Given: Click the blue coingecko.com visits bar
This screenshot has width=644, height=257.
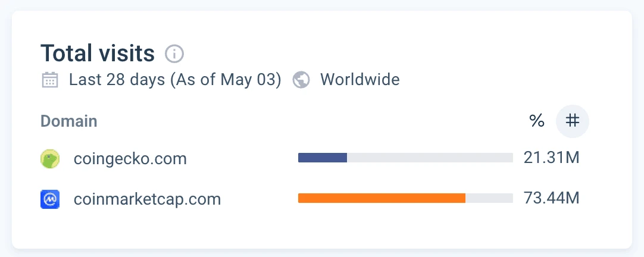Looking at the screenshot, I should (x=322, y=158).
